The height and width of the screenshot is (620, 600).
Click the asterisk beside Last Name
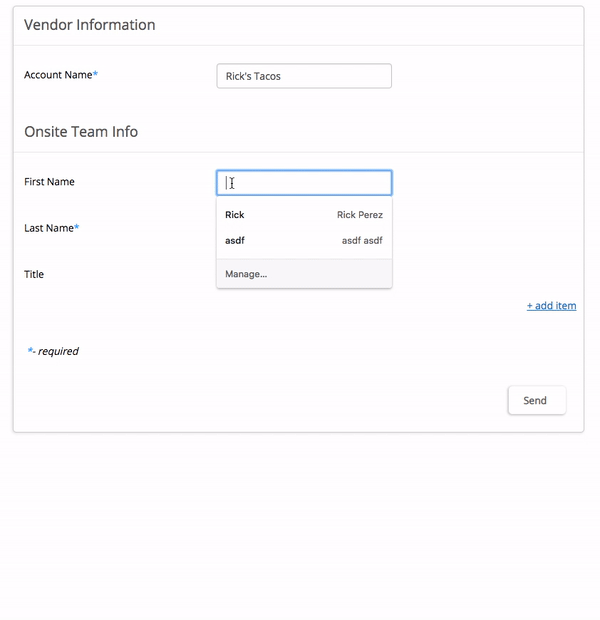point(77,227)
